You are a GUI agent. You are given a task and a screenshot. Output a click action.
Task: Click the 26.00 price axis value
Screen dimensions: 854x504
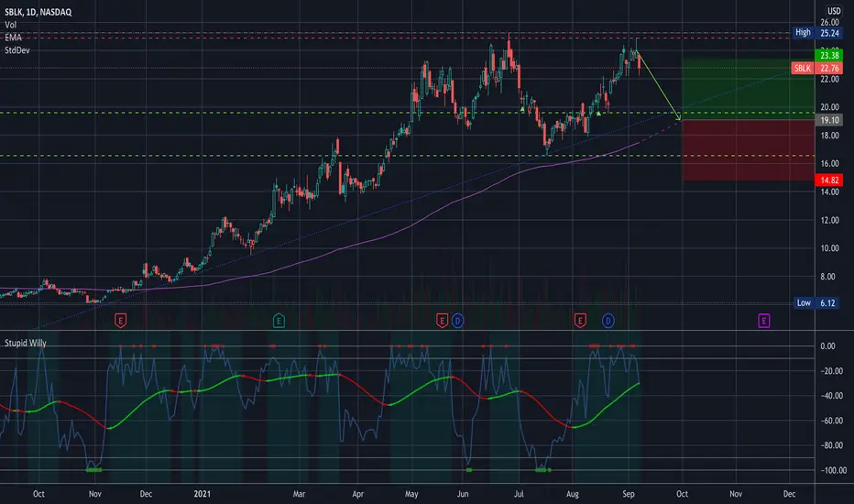pyautogui.click(x=829, y=22)
